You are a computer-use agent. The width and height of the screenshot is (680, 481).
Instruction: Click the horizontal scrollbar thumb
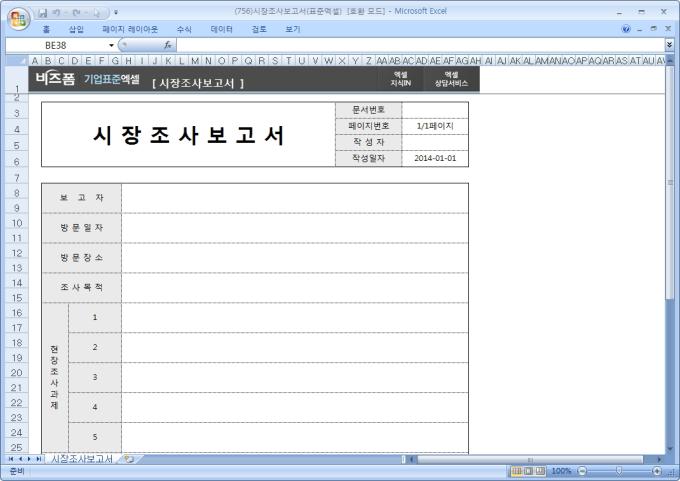530,459
